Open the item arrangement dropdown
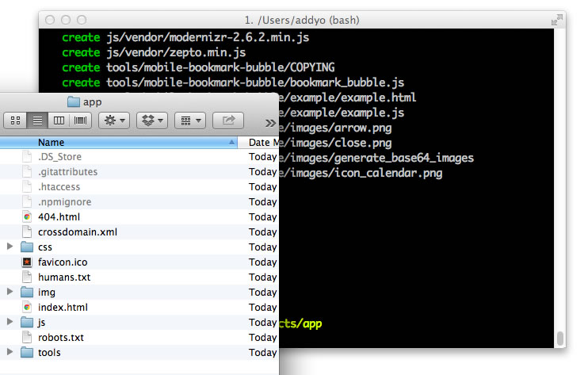This screenshot has height=375, width=588. 189,121
